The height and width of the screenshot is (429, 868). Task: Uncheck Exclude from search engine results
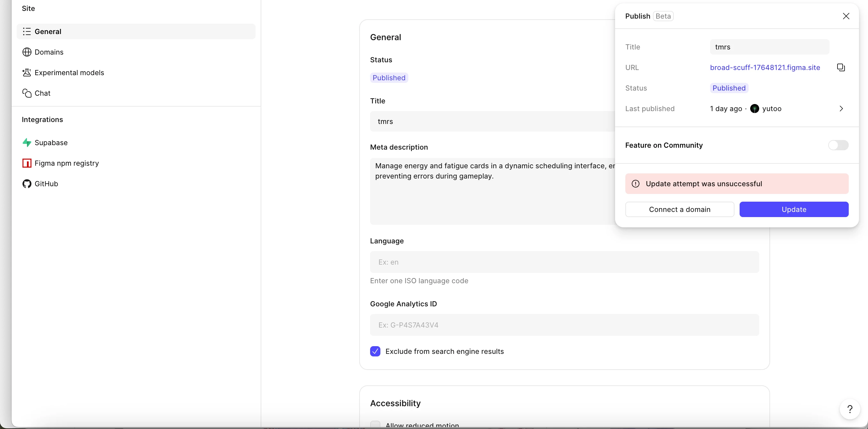375,351
